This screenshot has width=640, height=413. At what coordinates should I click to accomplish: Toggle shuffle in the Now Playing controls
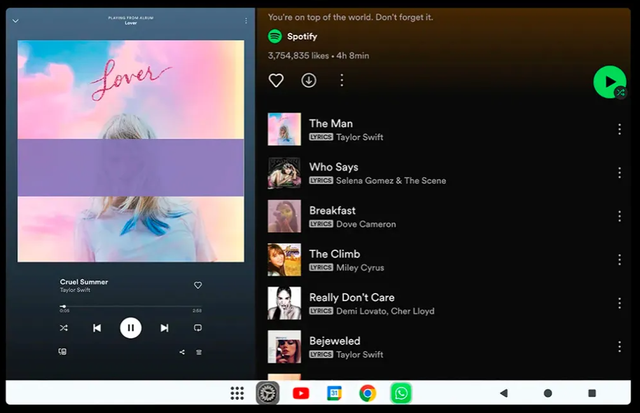point(64,328)
